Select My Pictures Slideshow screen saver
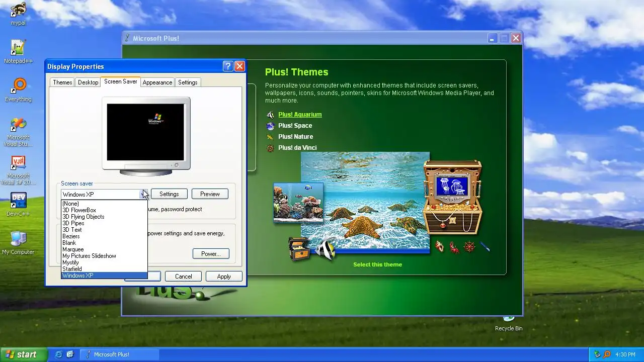The height and width of the screenshot is (362, 644). point(104,256)
